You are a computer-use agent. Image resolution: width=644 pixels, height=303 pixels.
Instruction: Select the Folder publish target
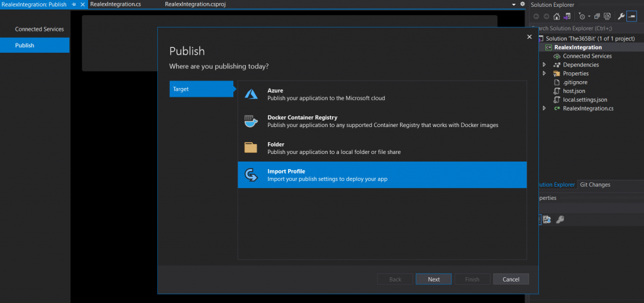pyautogui.click(x=382, y=148)
